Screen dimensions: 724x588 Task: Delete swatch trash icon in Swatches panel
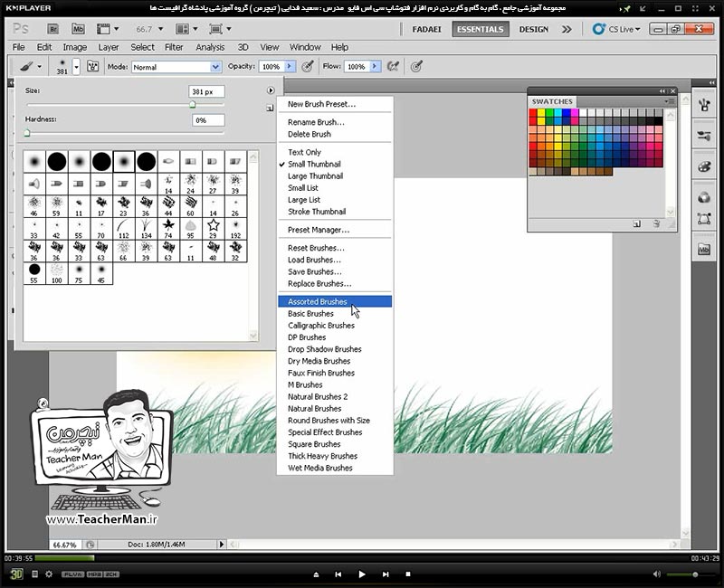pyautogui.click(x=656, y=223)
